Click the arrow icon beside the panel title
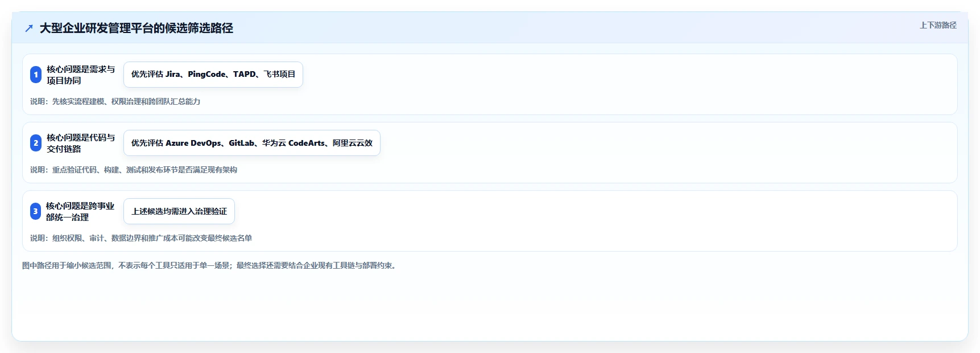This screenshot has height=353, width=980. 29,28
